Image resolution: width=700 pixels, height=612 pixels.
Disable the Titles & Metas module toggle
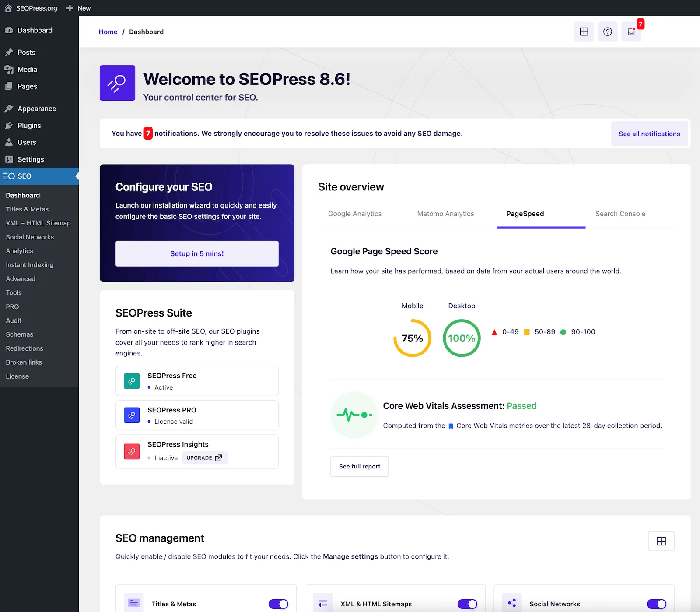tap(278, 604)
